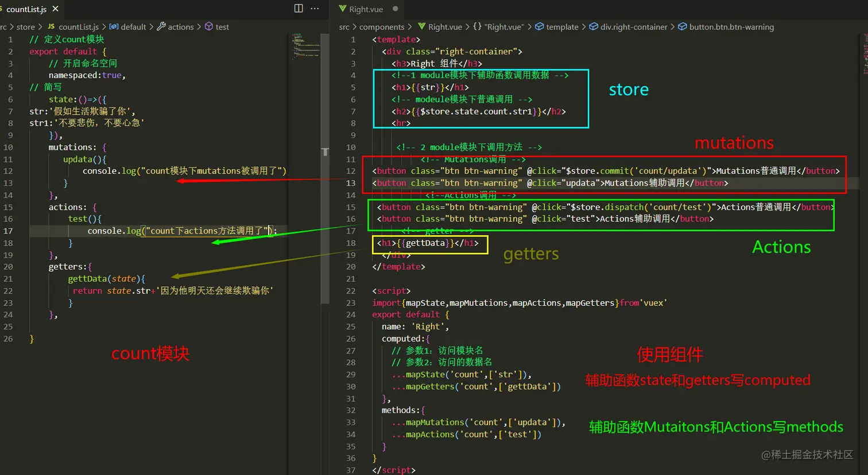Split the left editor pane
The height and width of the screenshot is (475, 868).
(x=299, y=8)
